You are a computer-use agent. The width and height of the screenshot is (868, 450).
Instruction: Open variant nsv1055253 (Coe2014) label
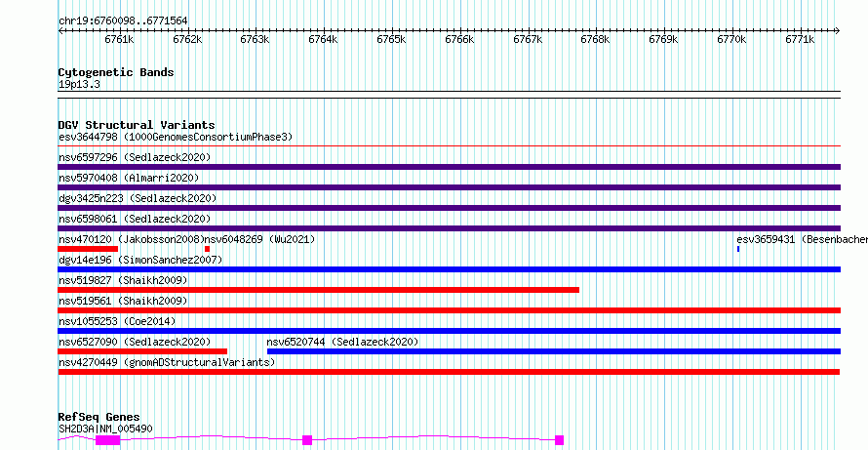117,321
